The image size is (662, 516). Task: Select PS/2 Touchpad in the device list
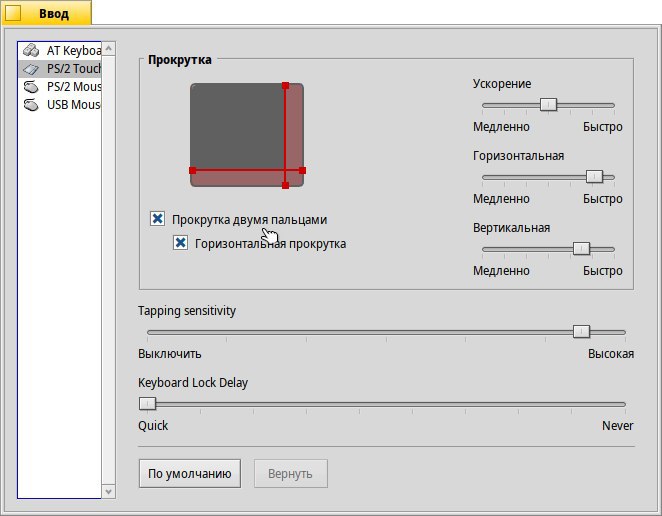pyautogui.click(x=60, y=68)
